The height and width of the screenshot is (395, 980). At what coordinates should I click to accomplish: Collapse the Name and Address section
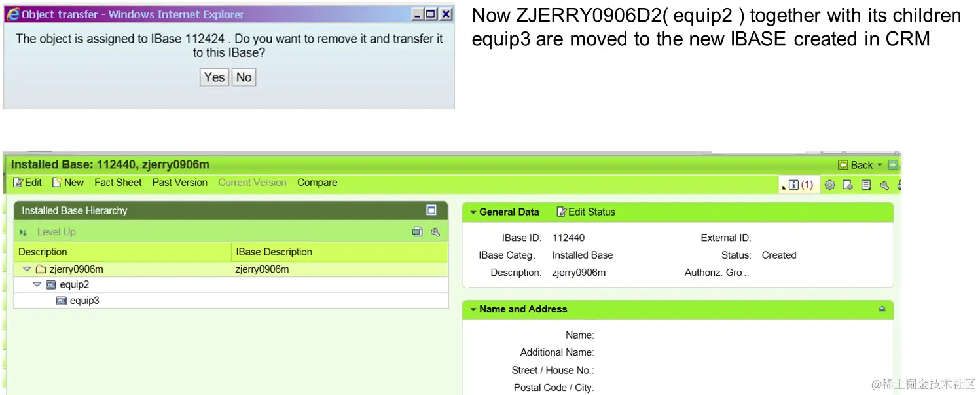[x=473, y=309]
